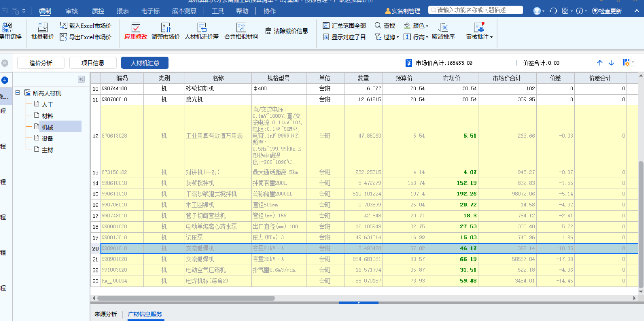The image size is (644, 321).
Task: Select the 人工 tree item
Action: tap(47, 104)
